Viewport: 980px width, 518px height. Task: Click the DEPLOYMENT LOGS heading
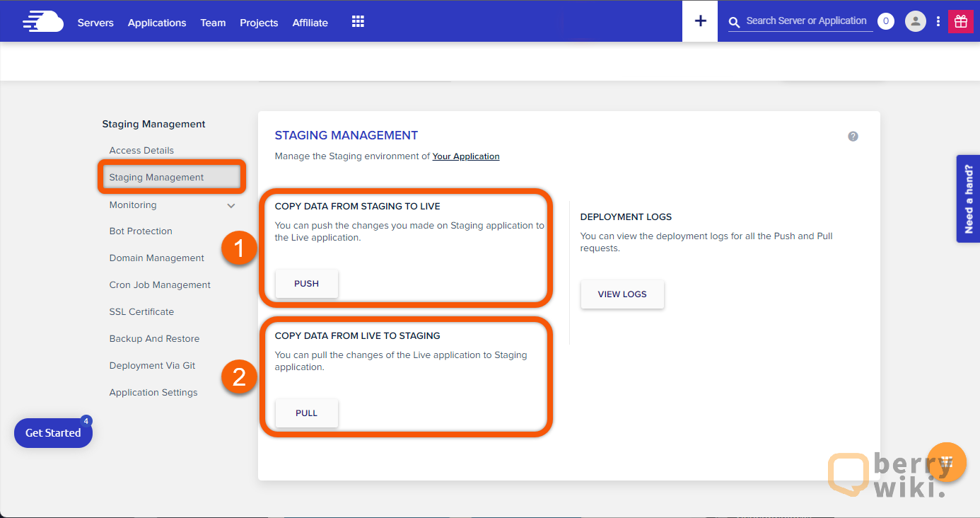[x=626, y=217]
